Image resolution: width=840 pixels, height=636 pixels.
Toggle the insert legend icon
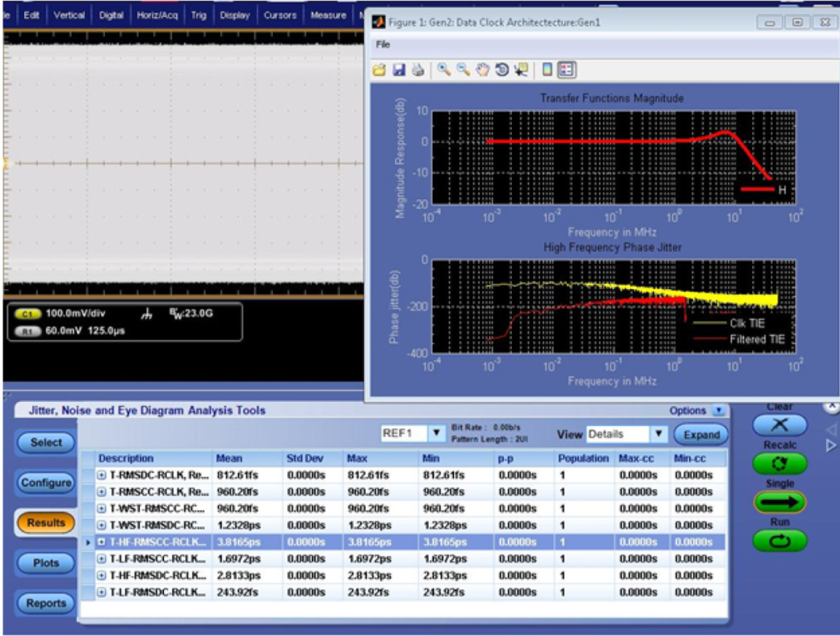(x=567, y=70)
